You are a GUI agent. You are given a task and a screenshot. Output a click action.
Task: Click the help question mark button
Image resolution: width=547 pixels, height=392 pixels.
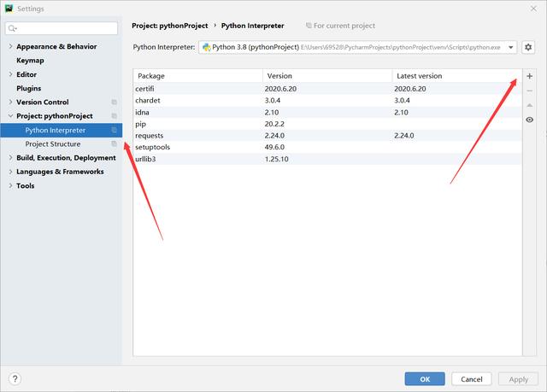point(15,378)
